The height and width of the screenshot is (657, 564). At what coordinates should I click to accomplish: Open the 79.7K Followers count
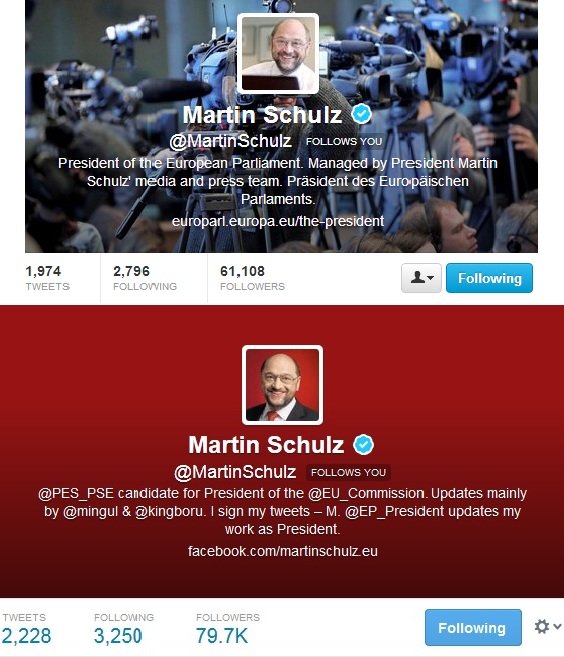pyautogui.click(x=228, y=629)
